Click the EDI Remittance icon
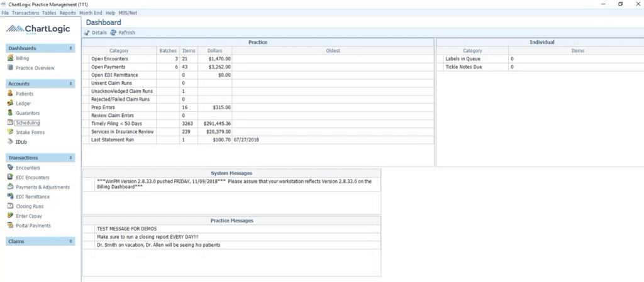 (10, 197)
